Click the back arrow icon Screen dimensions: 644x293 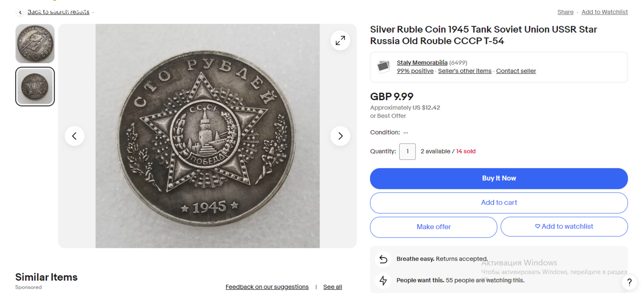(20, 12)
